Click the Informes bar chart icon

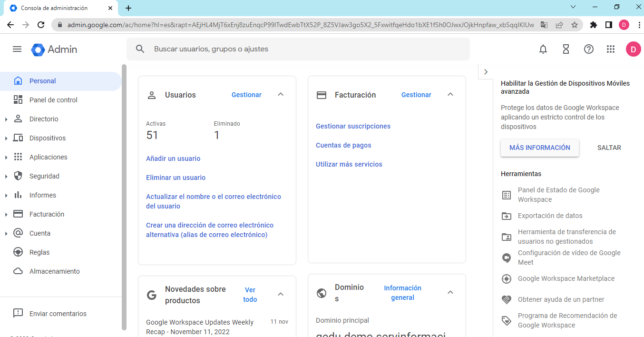coord(18,195)
